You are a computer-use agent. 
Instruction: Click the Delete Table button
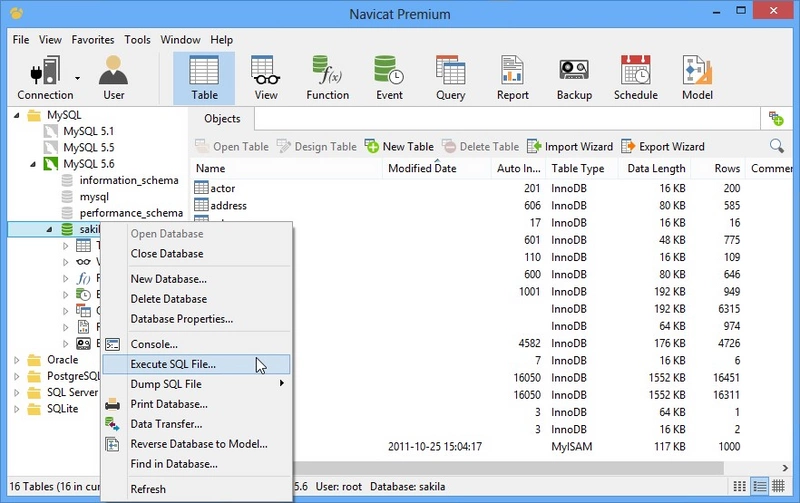pyautogui.click(x=480, y=146)
